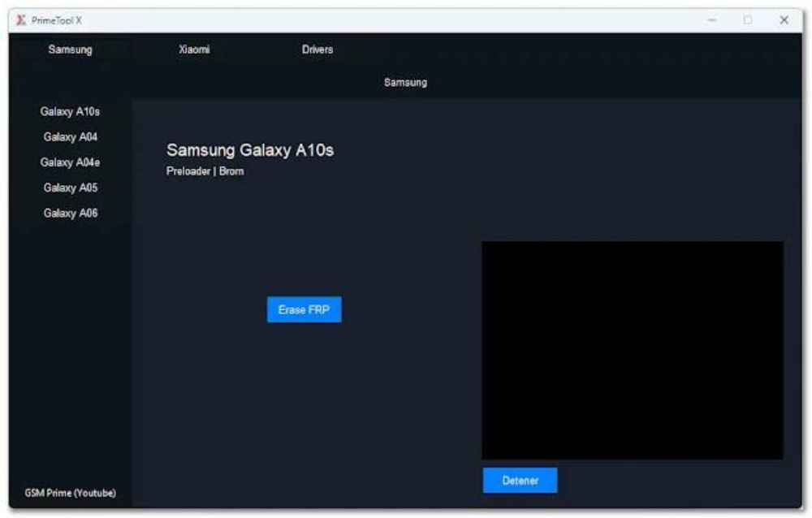
Task: Switch to the Xiaomi tab
Action: click(194, 50)
